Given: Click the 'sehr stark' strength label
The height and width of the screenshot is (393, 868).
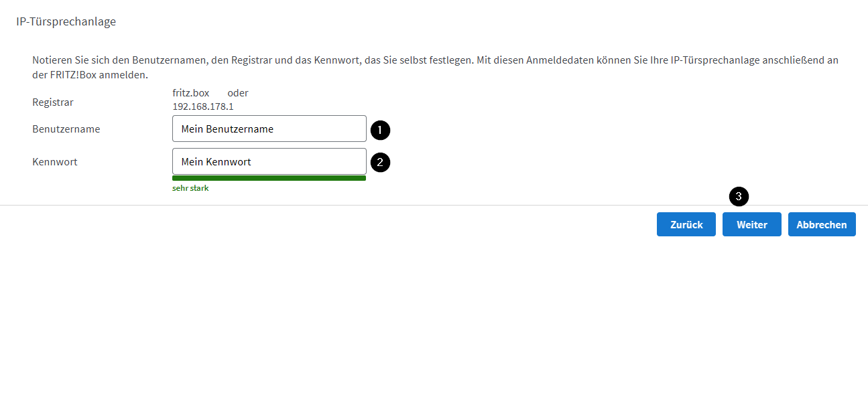Looking at the screenshot, I should [190, 188].
